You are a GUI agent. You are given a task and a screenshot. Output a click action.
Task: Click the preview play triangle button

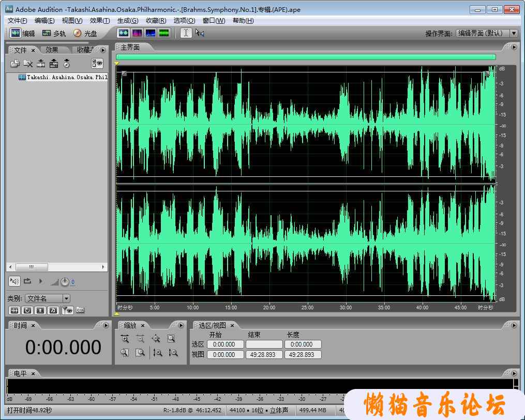[40, 281]
